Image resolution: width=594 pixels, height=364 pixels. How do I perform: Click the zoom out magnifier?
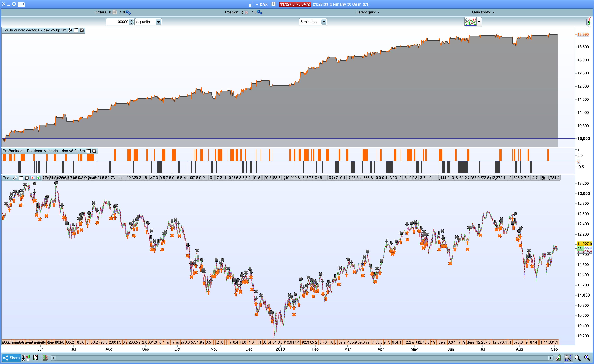(x=577, y=358)
